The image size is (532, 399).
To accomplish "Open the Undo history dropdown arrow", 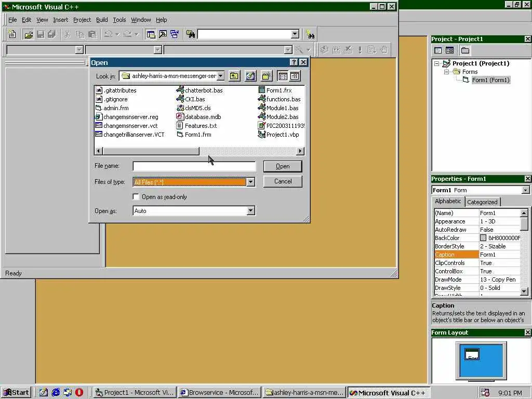I will [x=117, y=34].
